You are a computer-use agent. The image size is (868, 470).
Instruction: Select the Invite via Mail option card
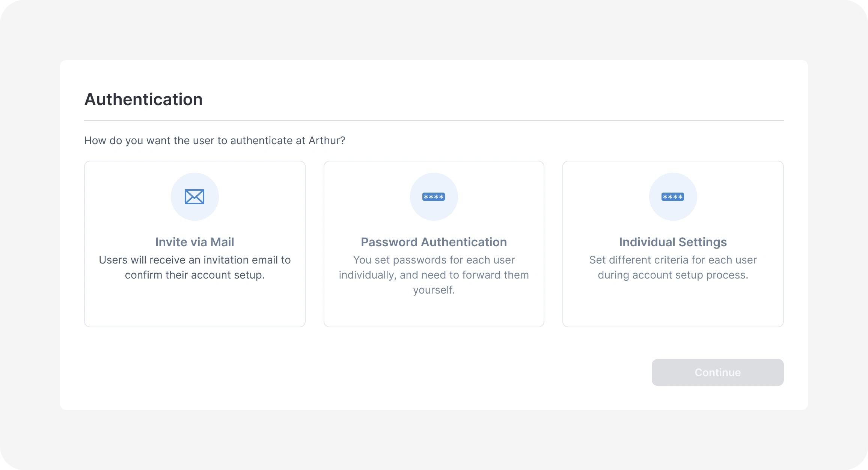195,244
